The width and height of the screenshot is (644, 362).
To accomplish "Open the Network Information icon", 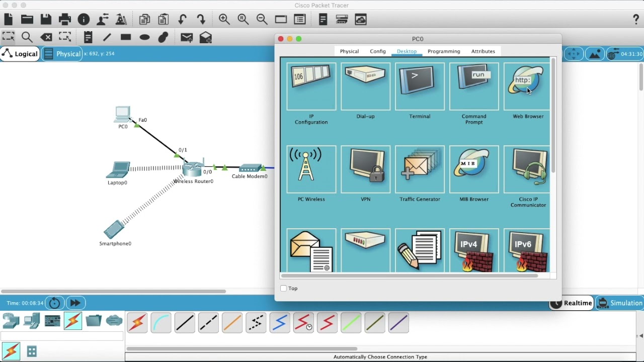I will tap(84, 20).
